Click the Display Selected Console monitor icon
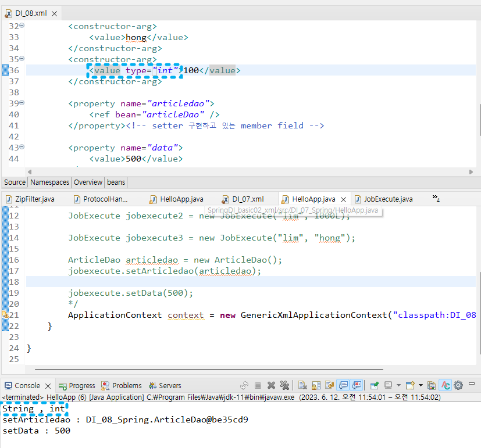This screenshot has width=481, height=448. coord(389,385)
